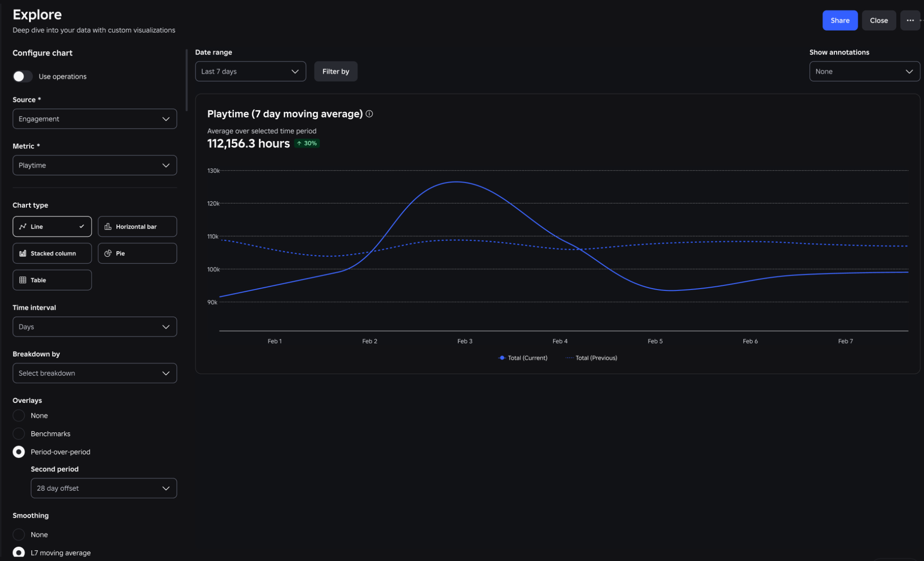Click the 130k y-axis label
Viewport: 924px width, 561px height.
pos(214,171)
